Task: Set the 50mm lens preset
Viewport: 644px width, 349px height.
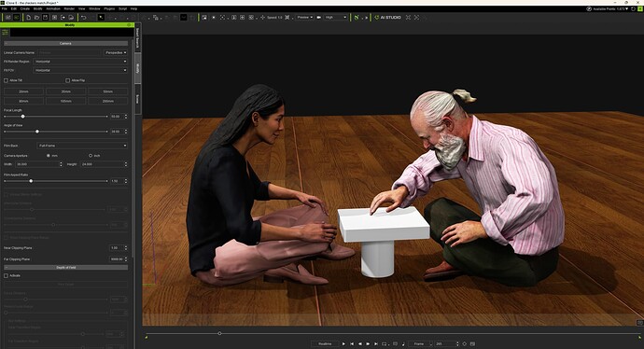Action: click(108, 91)
